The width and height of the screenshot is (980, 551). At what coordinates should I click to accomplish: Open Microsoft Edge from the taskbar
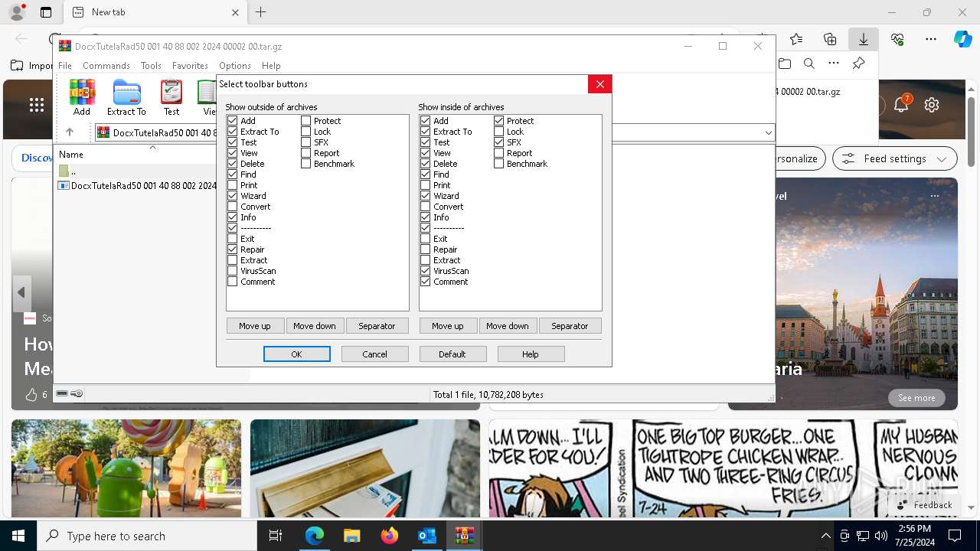point(315,536)
